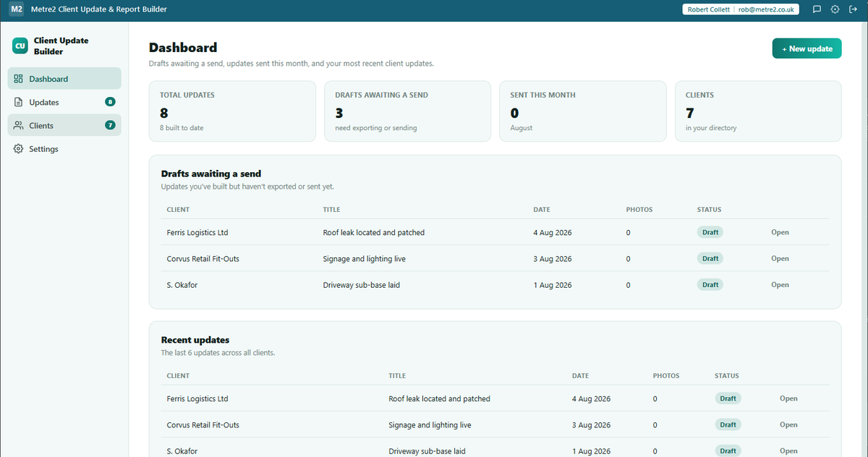
Task: Click Draft badge for Ferris in Recent updates
Action: click(x=728, y=398)
